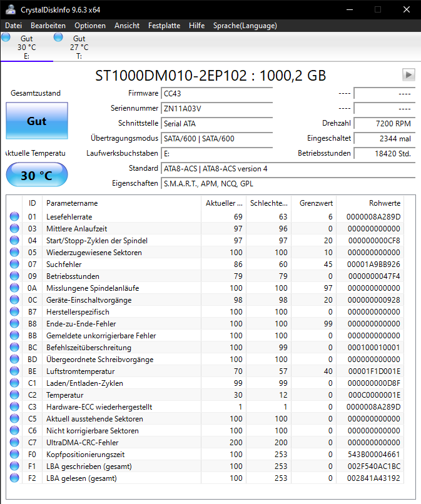This screenshot has width=421, height=504.
Task: Open the Optionen menu
Action: coord(90,26)
